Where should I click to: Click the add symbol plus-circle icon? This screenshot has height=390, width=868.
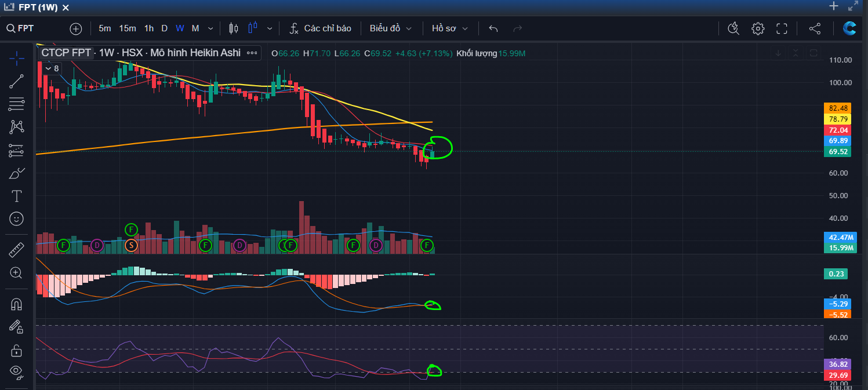(76, 28)
